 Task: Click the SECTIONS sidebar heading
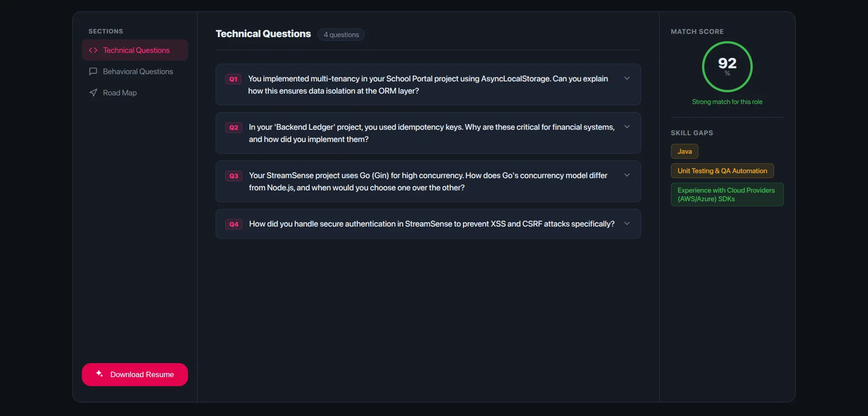tap(106, 31)
